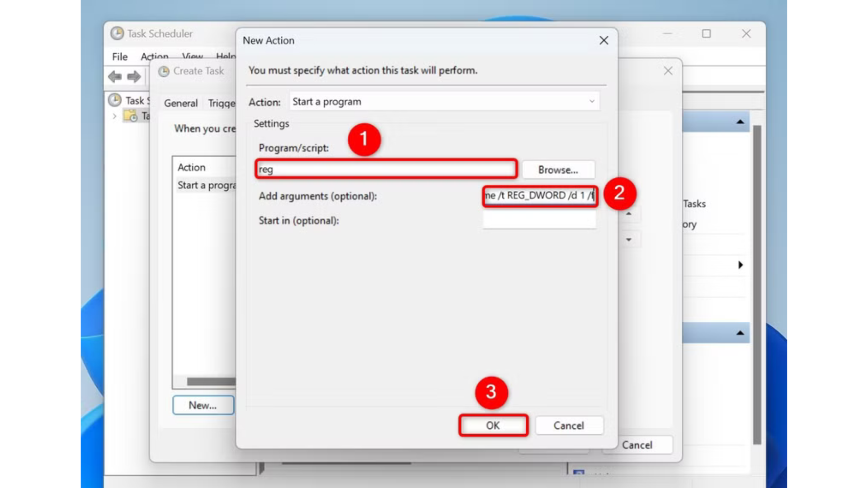
Task: Click the right-pointing arrow in the Actions pane
Action: pyautogui.click(x=741, y=265)
